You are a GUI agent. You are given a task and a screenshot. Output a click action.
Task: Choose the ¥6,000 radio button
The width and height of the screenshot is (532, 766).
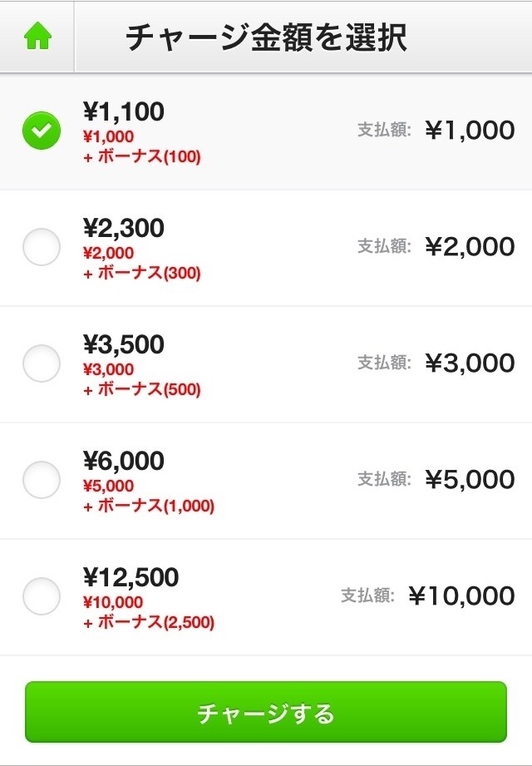(41, 480)
